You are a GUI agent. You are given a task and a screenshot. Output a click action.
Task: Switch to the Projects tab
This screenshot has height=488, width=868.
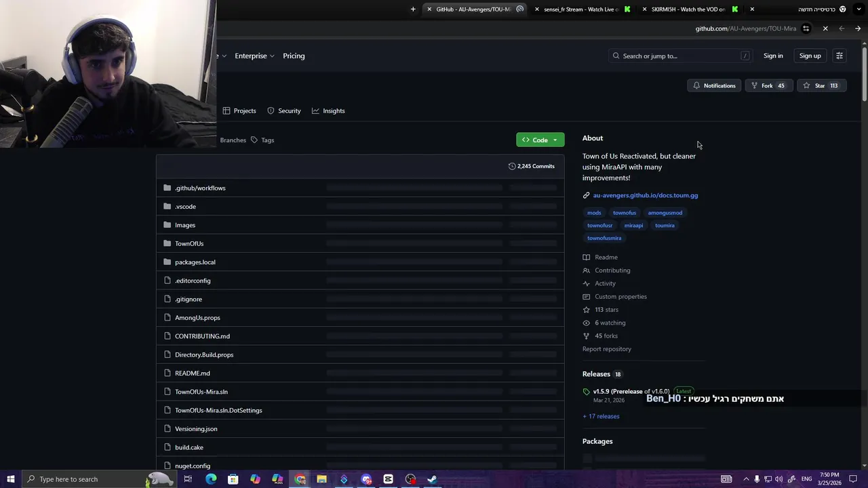click(x=239, y=110)
